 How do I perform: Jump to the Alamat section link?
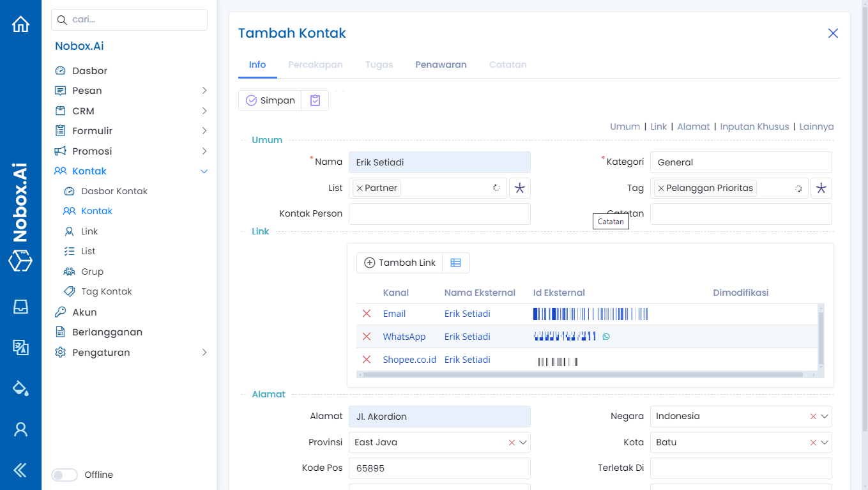694,126
